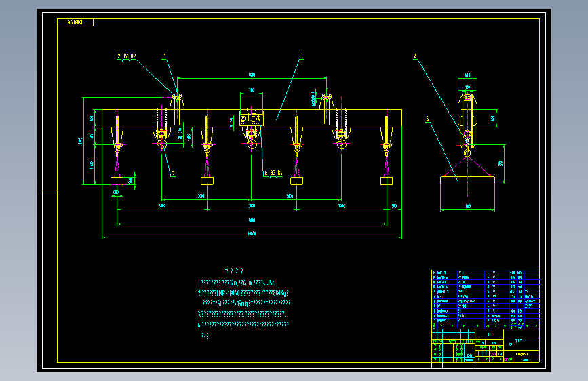Select the "500" end-overhang dimension of the beam
The width and height of the screenshot is (588, 381).
(x=394, y=206)
